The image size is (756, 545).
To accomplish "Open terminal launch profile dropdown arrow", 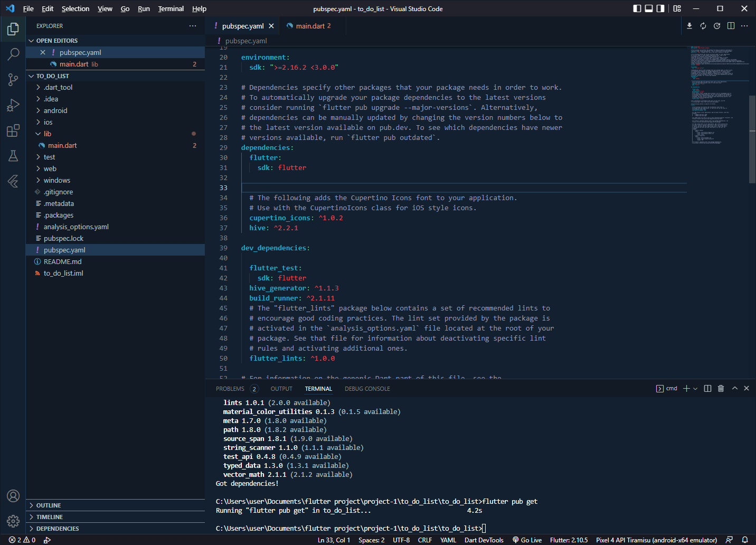I will [x=695, y=388].
